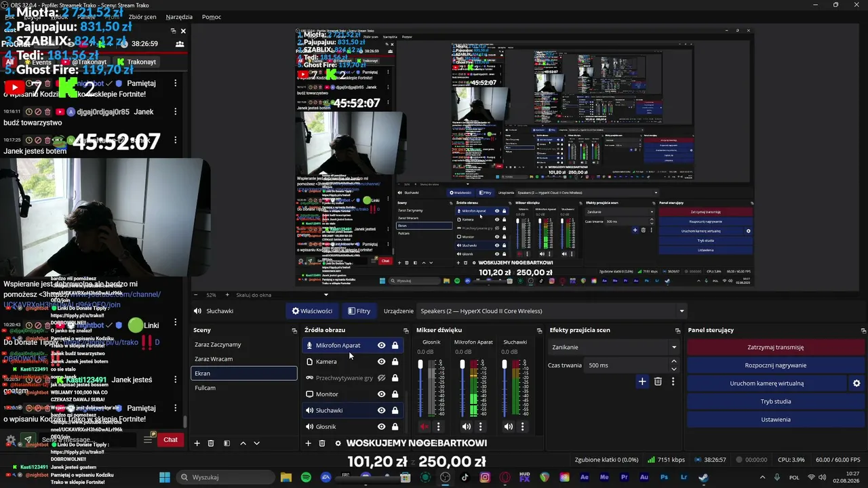Click Zatrzymaj transmisję button
Viewport: 868px width, 488px height.
[776, 347]
